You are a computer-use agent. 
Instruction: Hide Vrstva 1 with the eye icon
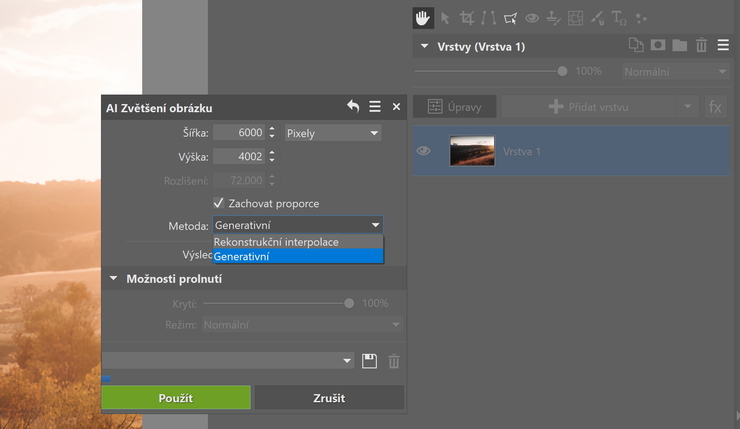click(x=424, y=151)
